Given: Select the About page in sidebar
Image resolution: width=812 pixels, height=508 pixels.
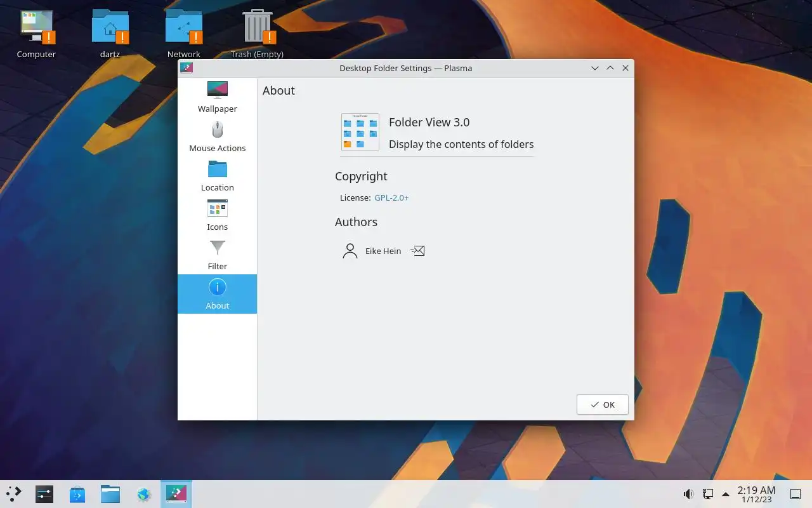Looking at the screenshot, I should click(217, 294).
